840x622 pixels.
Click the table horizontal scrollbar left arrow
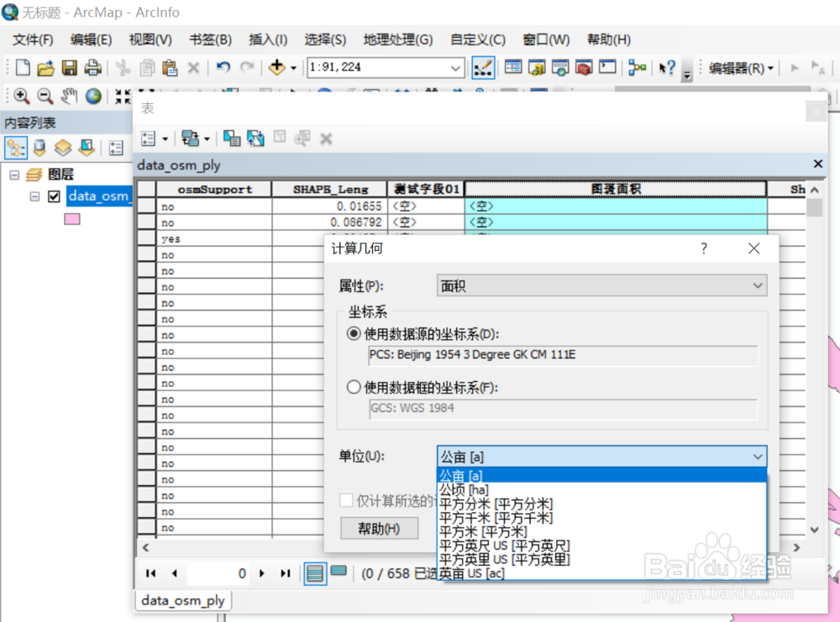pyautogui.click(x=145, y=547)
